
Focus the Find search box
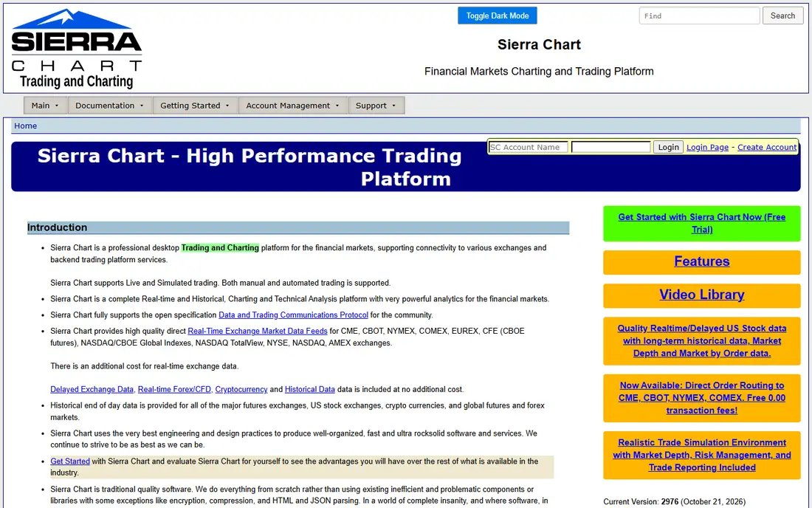699,16
